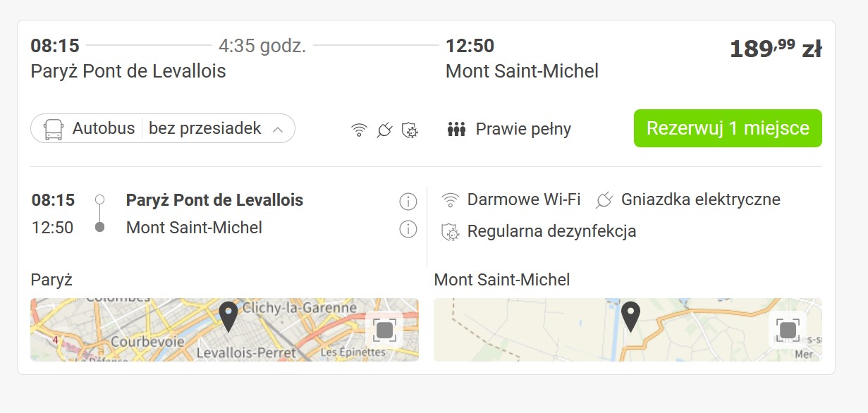Click the power plug icon in summary row

point(384,130)
